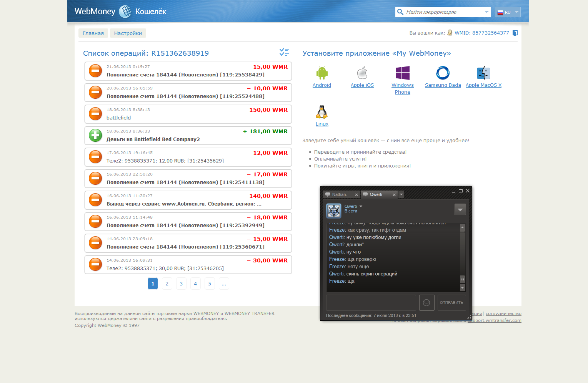Expand the search box dropdown arrow

[486, 12]
